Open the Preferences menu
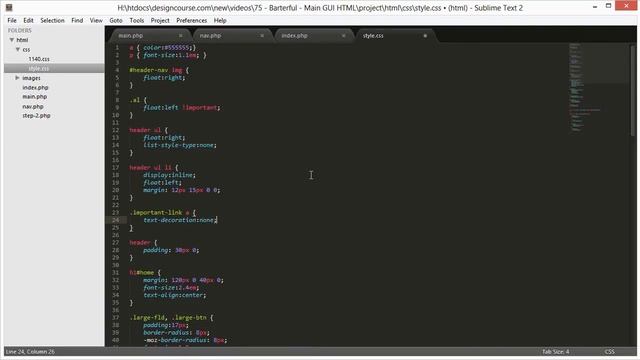The image size is (640, 360). pyautogui.click(x=191, y=20)
